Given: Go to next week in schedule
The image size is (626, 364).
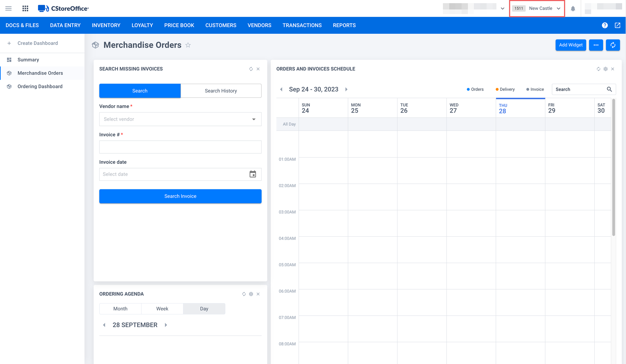Looking at the screenshot, I should click(x=346, y=89).
